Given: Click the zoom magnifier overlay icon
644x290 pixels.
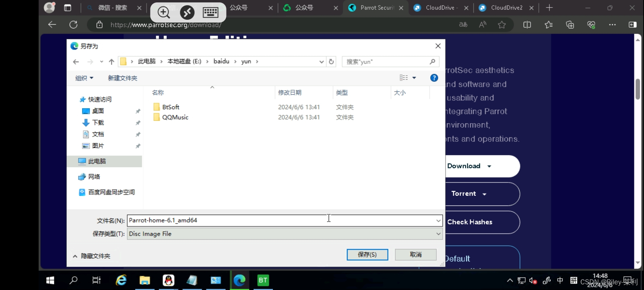Looking at the screenshot, I should (x=163, y=12).
